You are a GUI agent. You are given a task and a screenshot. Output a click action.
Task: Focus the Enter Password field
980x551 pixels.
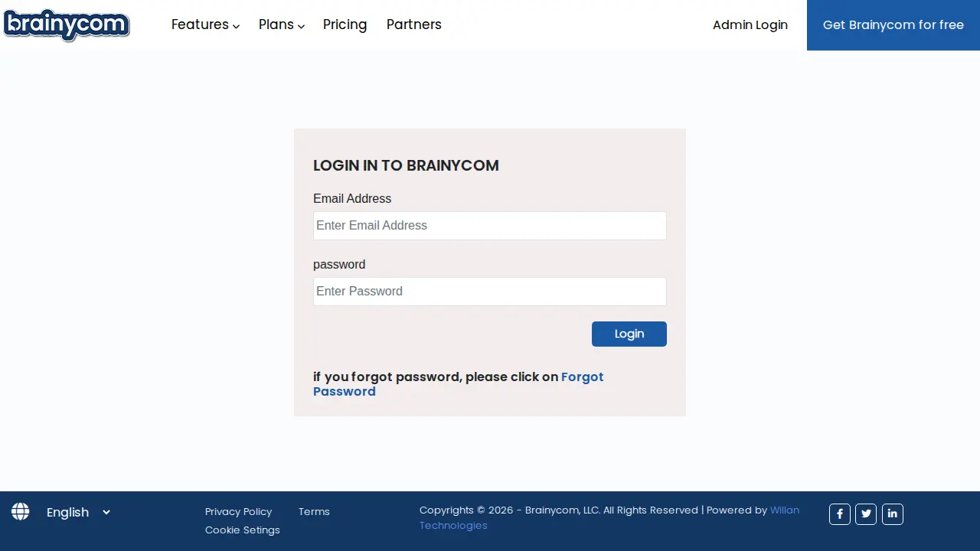pos(490,292)
